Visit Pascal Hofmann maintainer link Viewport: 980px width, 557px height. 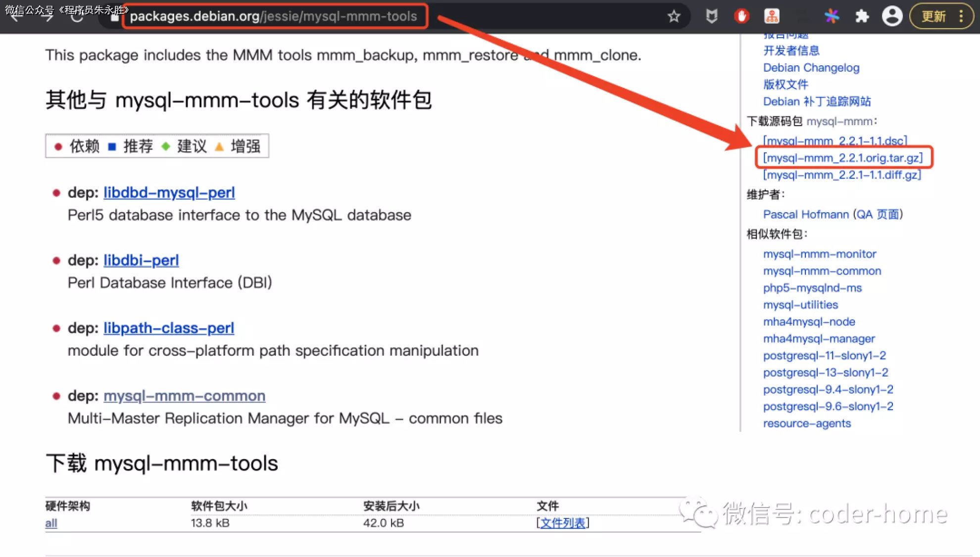805,214
